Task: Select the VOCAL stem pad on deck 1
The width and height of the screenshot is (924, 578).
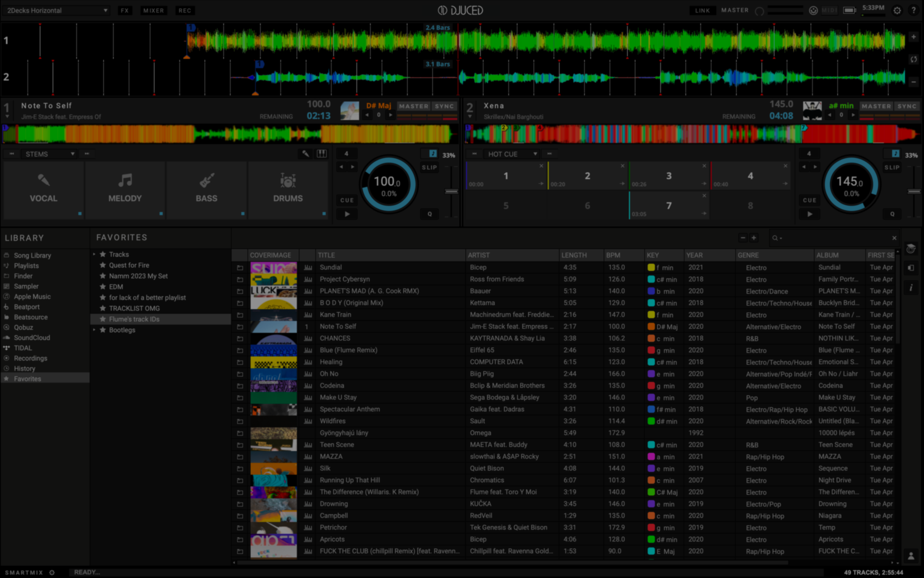Action: [x=44, y=190]
